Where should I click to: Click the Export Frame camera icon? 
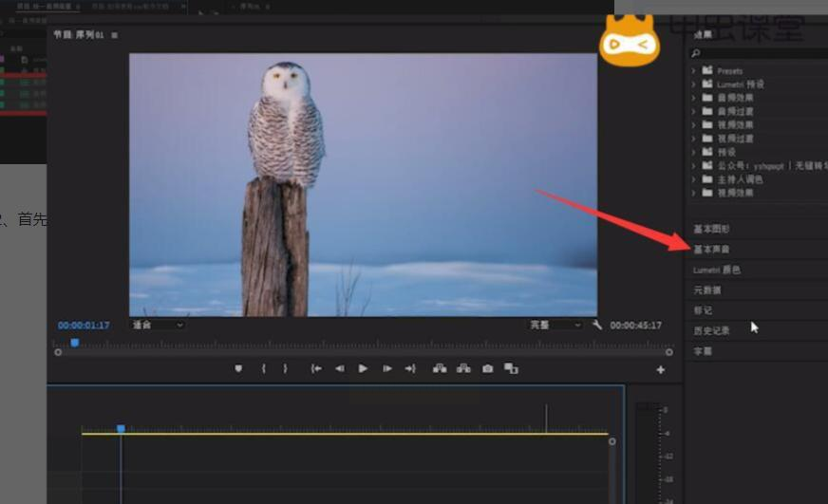pyautogui.click(x=487, y=368)
